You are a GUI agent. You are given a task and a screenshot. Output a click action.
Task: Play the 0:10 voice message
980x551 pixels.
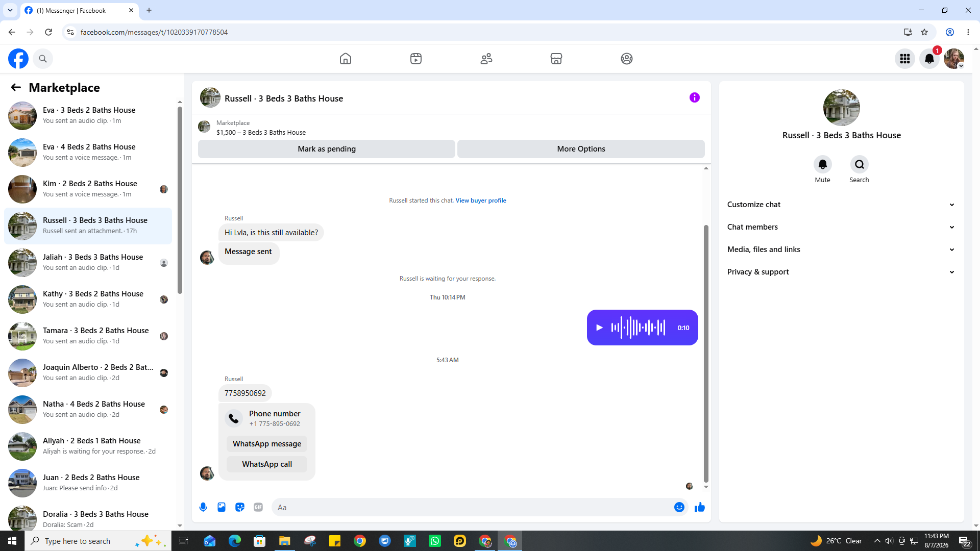(600, 328)
